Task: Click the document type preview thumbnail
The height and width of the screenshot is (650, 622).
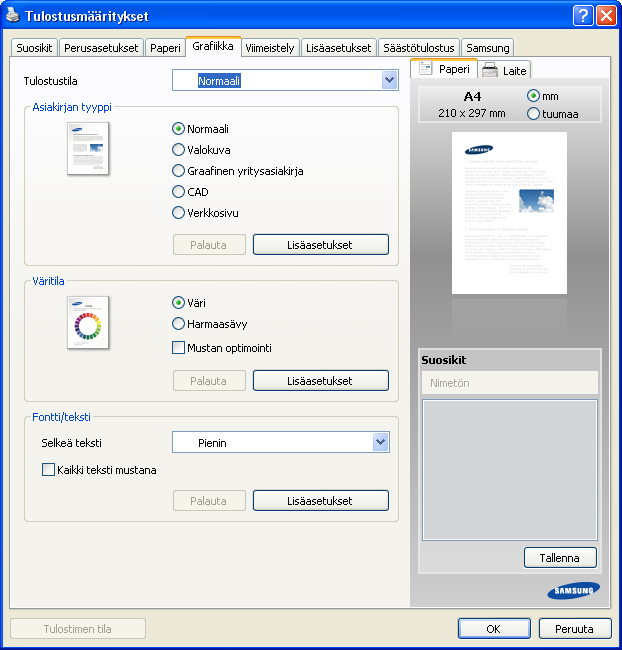Action: click(x=88, y=148)
